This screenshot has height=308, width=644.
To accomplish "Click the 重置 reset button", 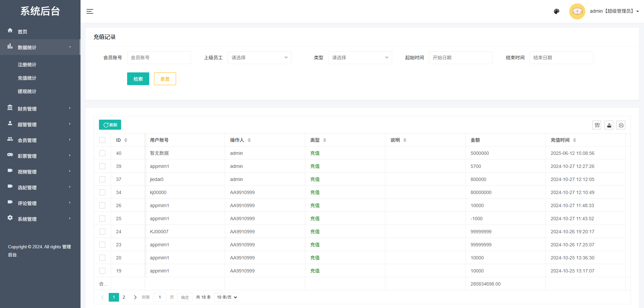I will click(x=165, y=78).
